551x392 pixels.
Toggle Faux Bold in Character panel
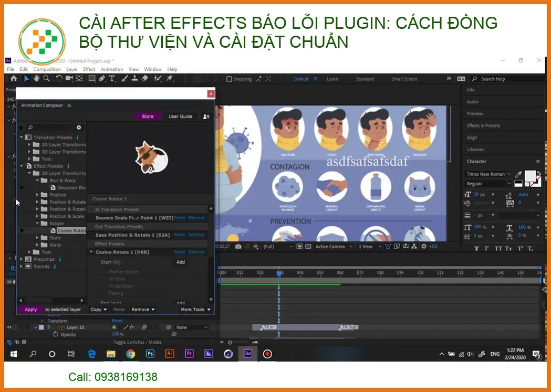click(x=476, y=249)
